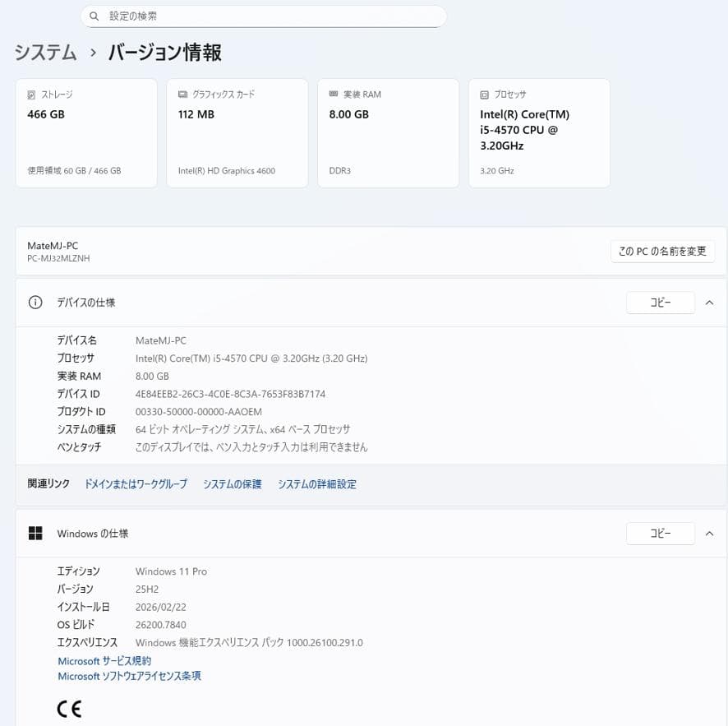Click device ID value 4E84EEB2-26C3
The image size is (728, 726).
point(230,394)
